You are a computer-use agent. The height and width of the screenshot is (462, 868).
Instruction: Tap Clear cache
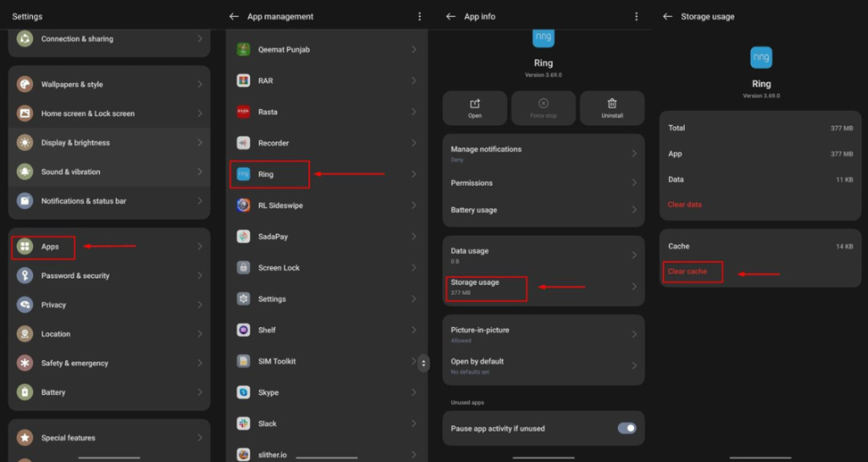coord(687,271)
